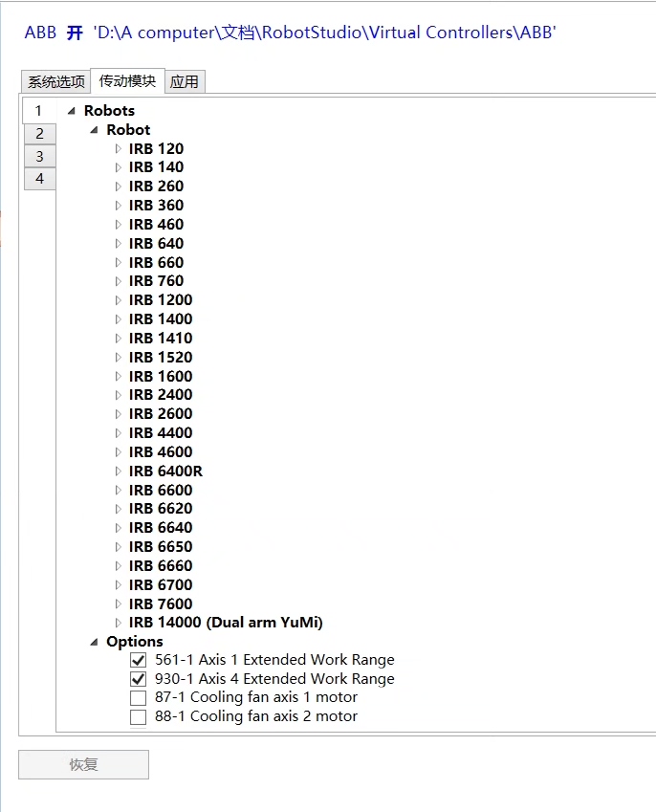
Task: Expand the IRB 6650 node
Action: pos(118,547)
